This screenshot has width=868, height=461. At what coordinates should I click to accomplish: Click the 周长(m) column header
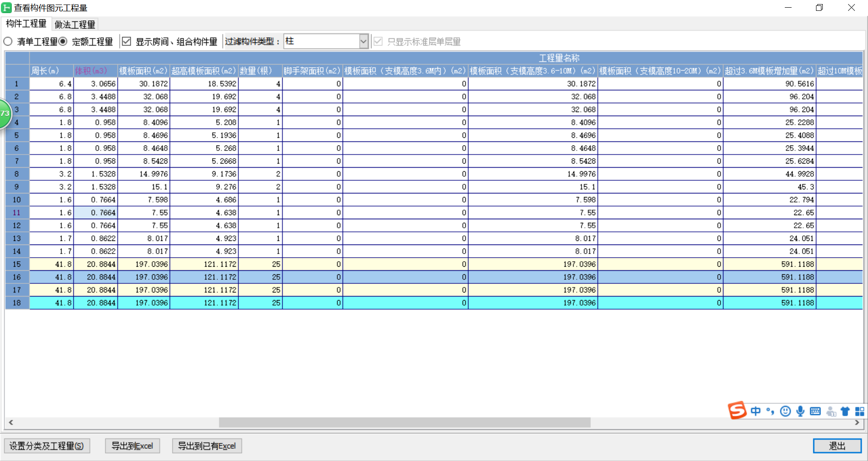[x=52, y=71]
